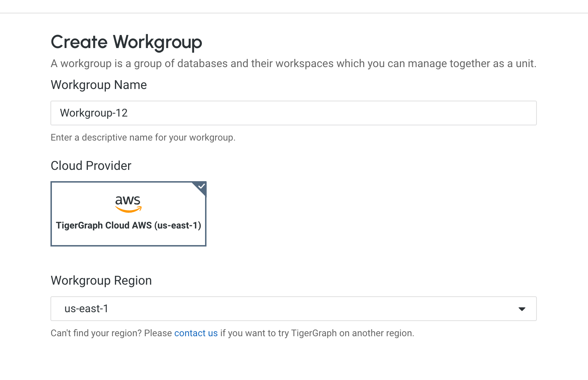Click 'Enter a descriptive name' hint text

click(143, 137)
